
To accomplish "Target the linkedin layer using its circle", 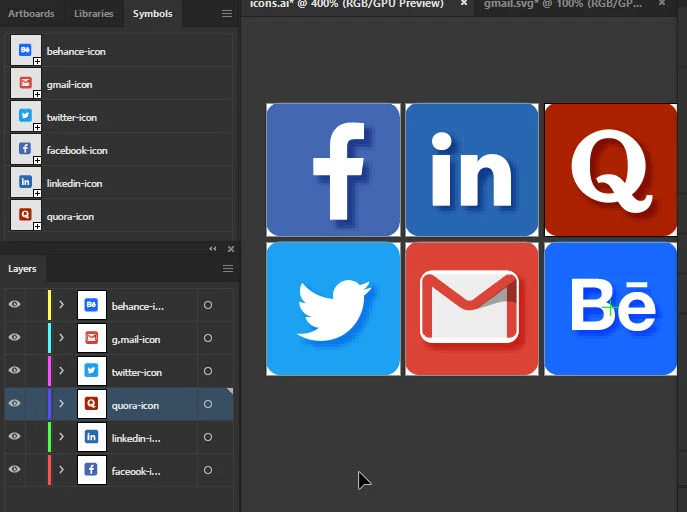I will (208, 437).
